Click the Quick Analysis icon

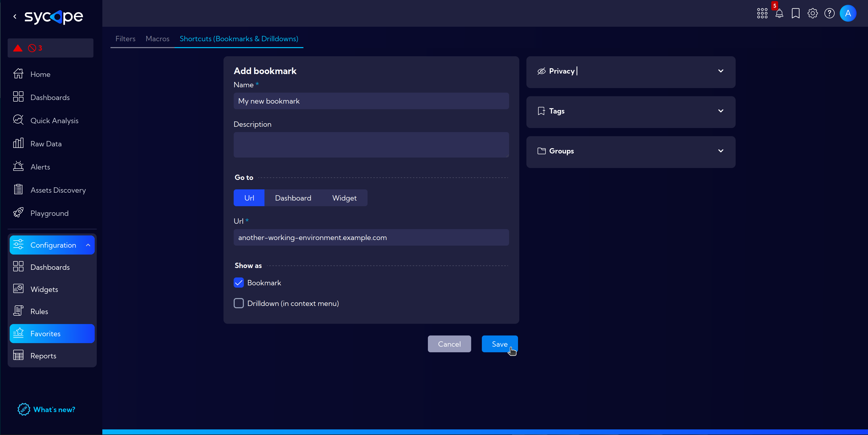pyautogui.click(x=19, y=120)
